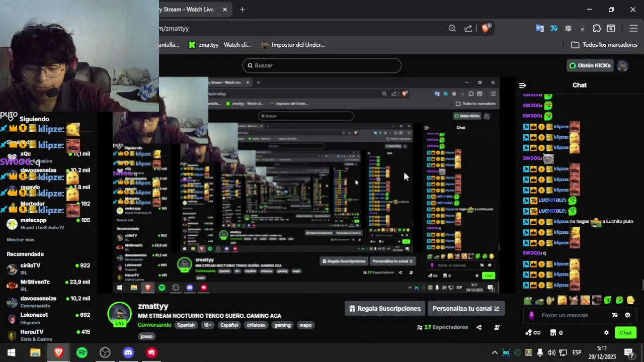Open user profile avatar menu on Kick
Viewport: 644px width, 362px height.
623,66
